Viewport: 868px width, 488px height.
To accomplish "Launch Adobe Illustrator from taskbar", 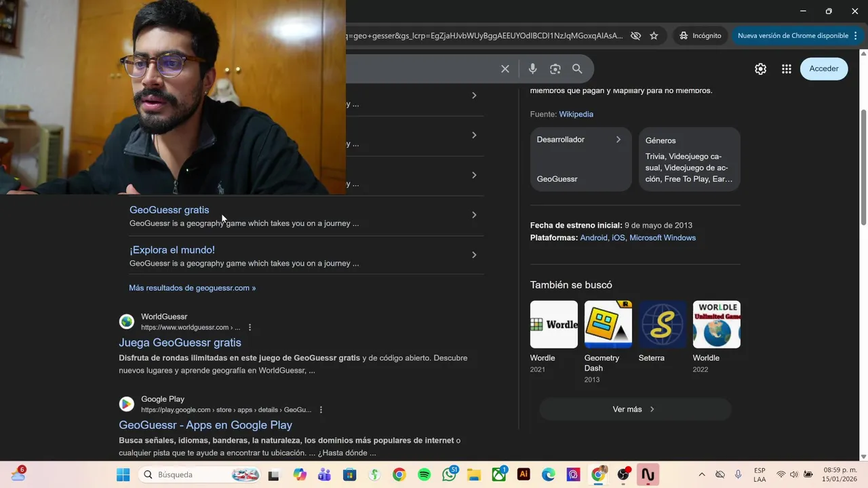I will click(524, 475).
